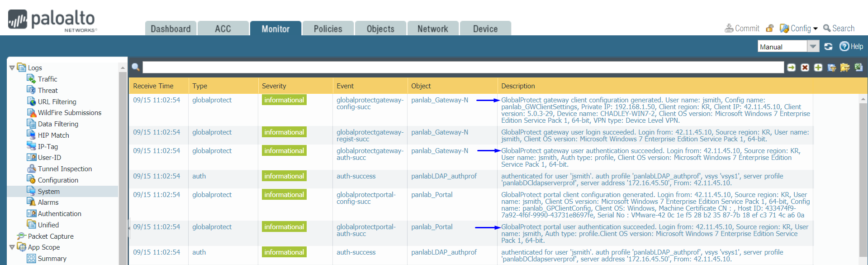The width and height of the screenshot is (868, 265).
Task: Click first panlabLDAP_authprof object
Action: (x=444, y=176)
